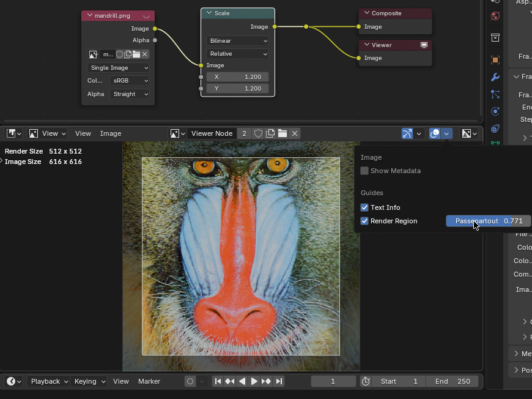Image resolution: width=532 pixels, height=399 pixels.
Task: Browse images in the mandrill.png node
Action: pyautogui.click(x=93, y=54)
